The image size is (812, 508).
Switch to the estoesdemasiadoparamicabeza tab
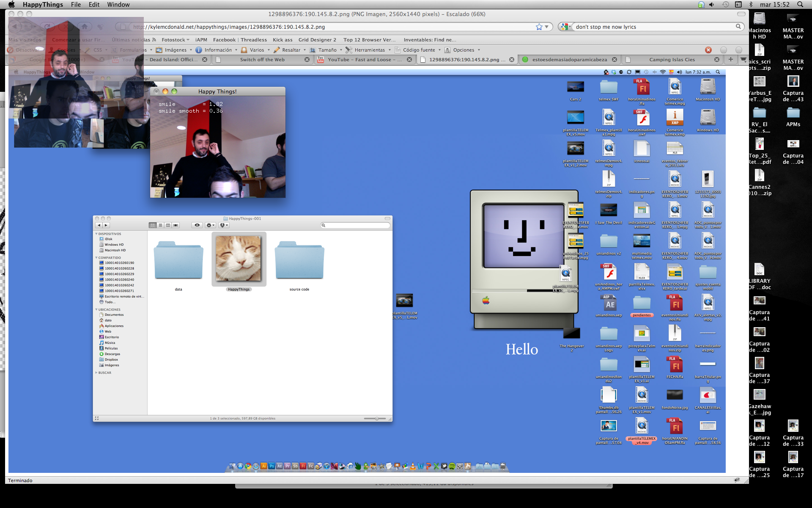(x=569, y=60)
